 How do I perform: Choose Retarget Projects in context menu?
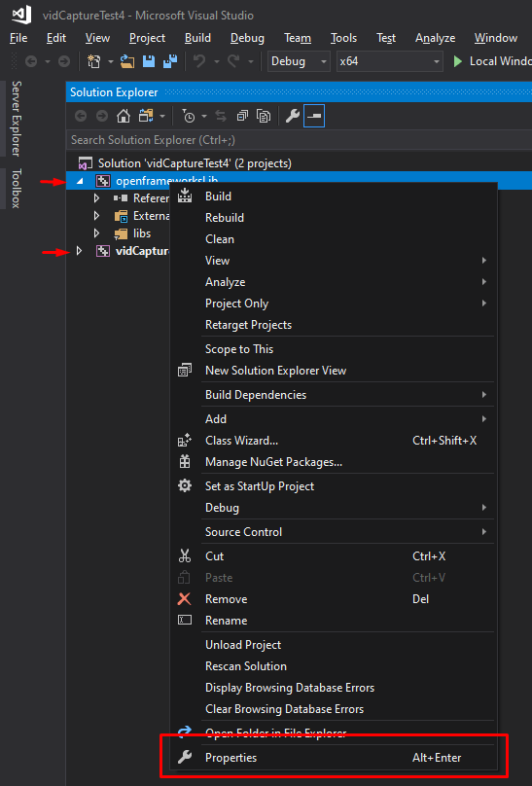coord(334,325)
